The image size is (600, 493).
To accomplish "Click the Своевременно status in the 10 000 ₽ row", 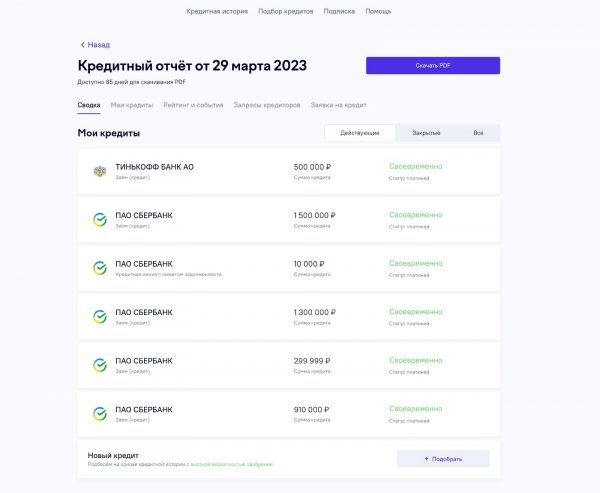I will pyautogui.click(x=416, y=263).
